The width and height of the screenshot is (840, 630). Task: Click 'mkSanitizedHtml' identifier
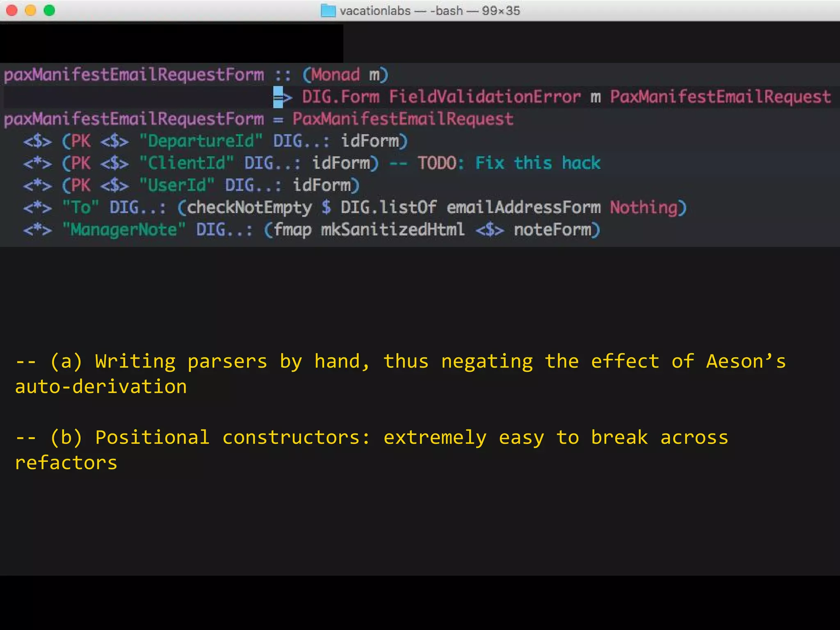[393, 230]
